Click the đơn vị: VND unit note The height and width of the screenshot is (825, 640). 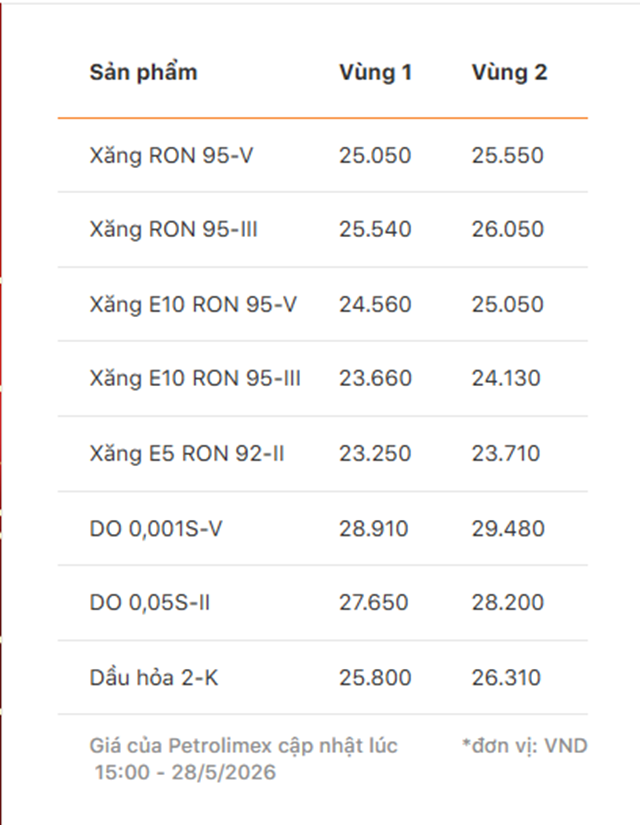coord(525,746)
